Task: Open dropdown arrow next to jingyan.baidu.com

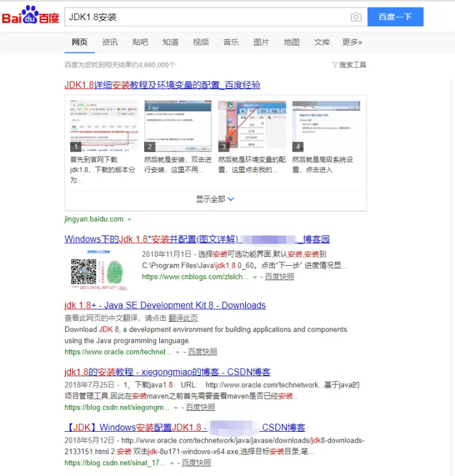Action: pos(129,220)
